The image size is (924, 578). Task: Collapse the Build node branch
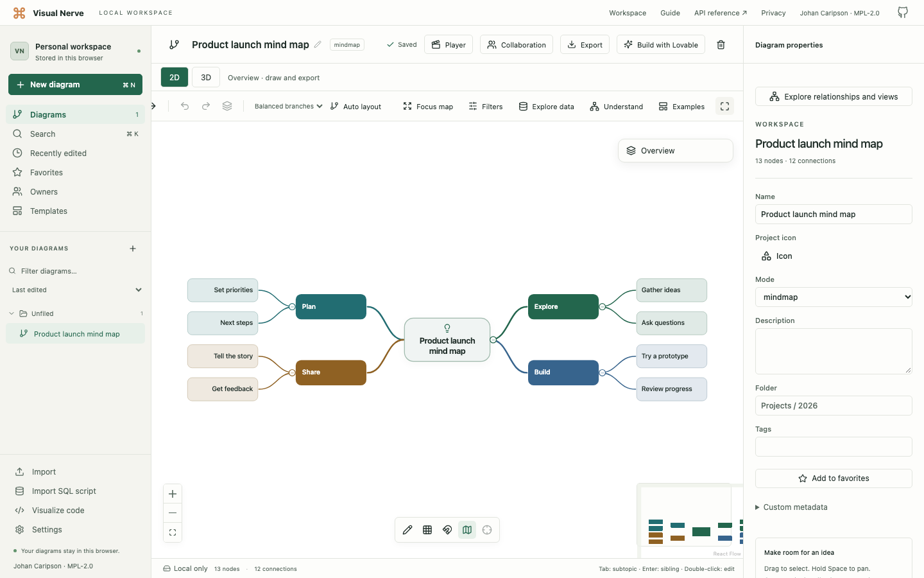(x=603, y=372)
